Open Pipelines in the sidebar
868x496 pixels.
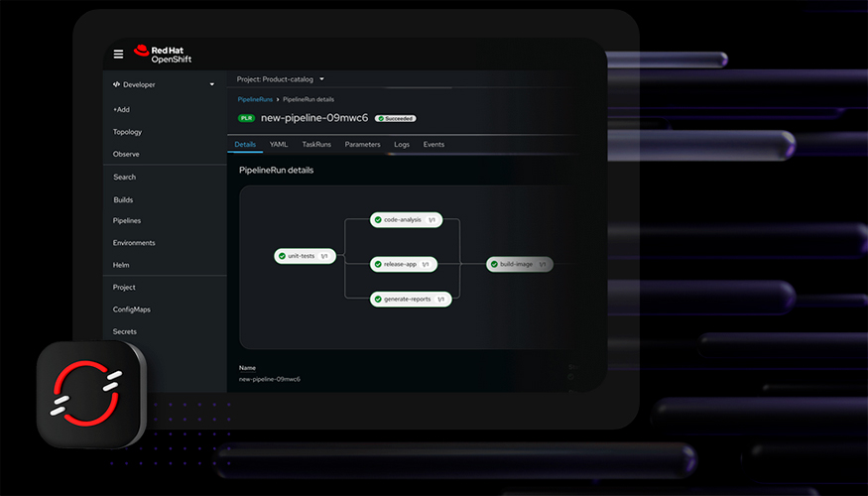pyautogui.click(x=127, y=221)
